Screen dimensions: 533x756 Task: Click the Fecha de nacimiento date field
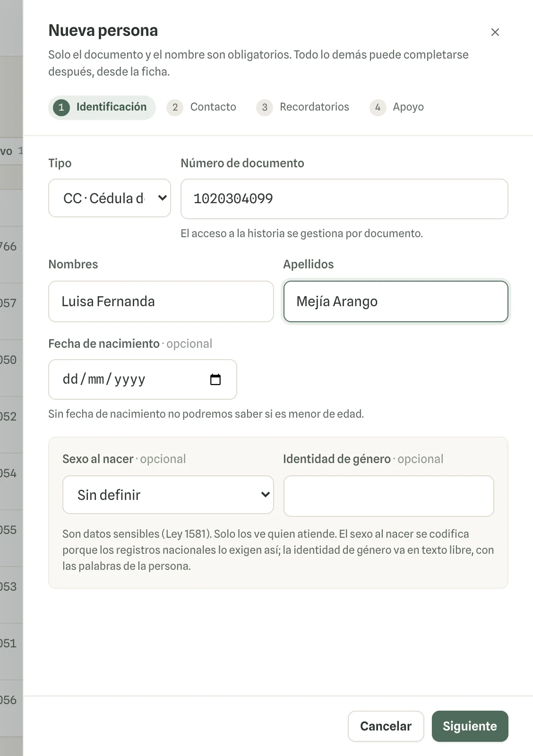[x=143, y=379]
